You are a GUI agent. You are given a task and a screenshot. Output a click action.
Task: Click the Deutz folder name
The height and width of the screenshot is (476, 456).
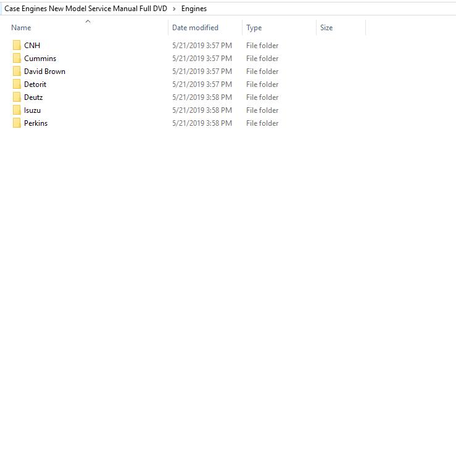pos(33,97)
